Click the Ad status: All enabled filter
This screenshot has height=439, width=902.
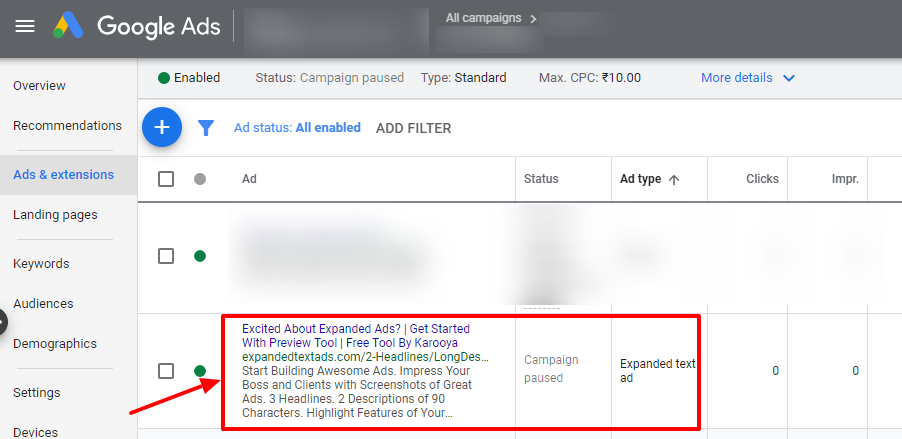(297, 128)
